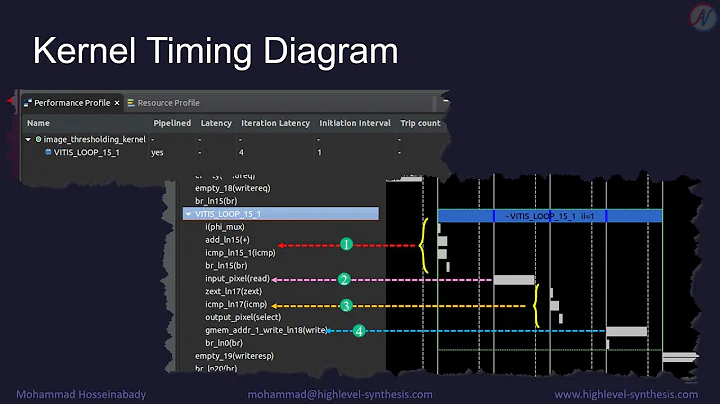Select br_ln0(br) operation
Screen dimensions: 720x404
(224, 342)
